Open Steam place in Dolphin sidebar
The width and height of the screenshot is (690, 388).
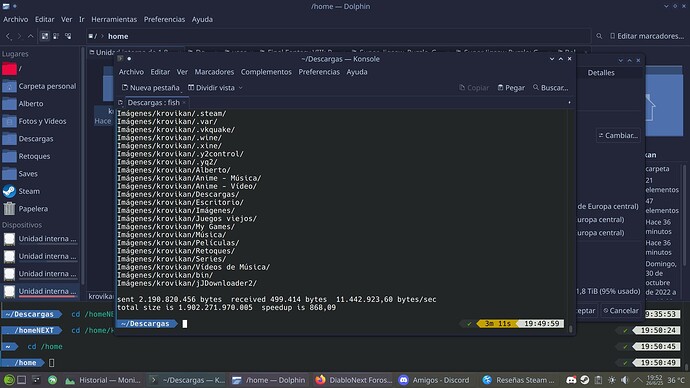pos(40,191)
